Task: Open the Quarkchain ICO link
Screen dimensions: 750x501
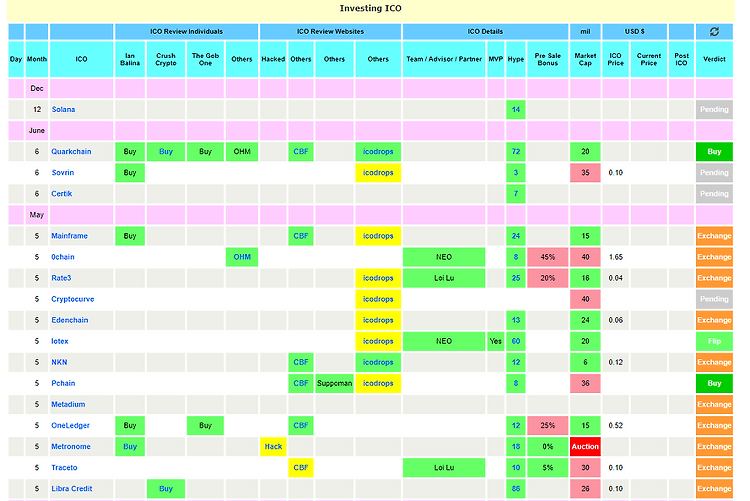Action: pos(71,152)
